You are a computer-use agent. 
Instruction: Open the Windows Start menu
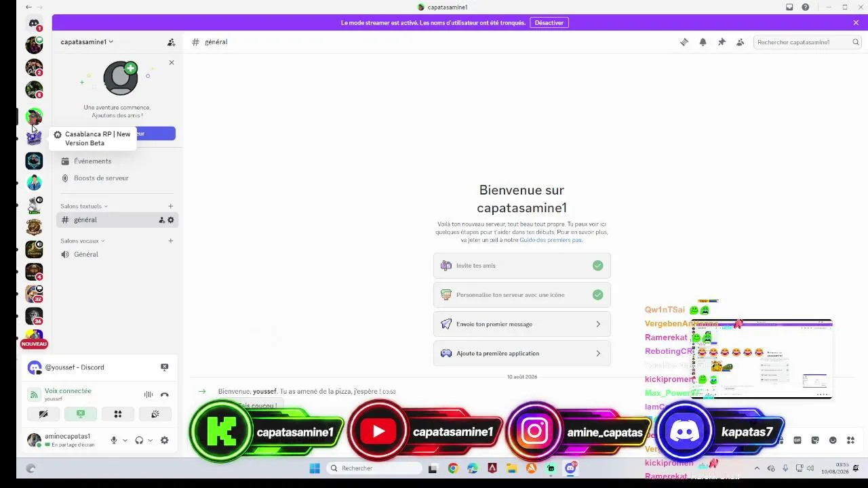click(x=315, y=468)
